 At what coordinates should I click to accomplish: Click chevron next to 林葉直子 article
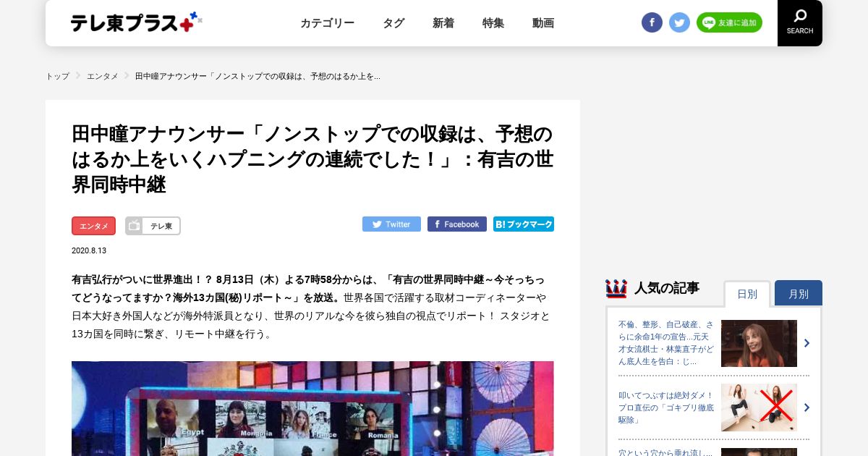(x=807, y=343)
